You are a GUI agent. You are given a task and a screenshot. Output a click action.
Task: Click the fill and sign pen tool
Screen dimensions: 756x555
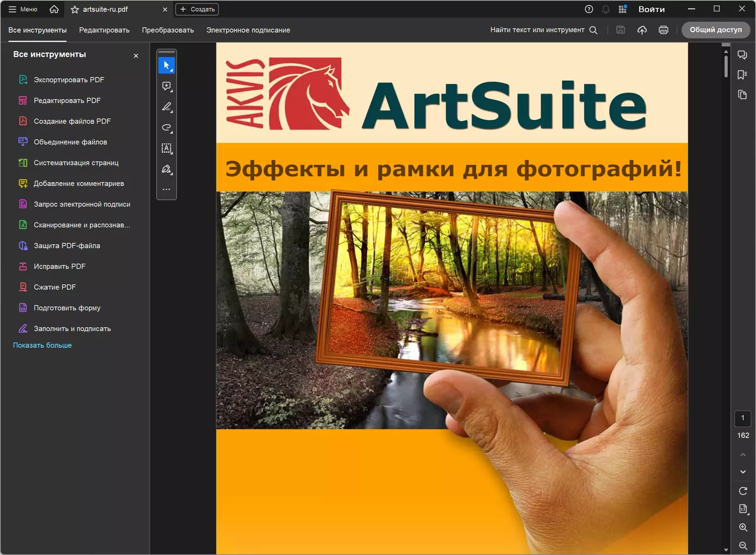point(167,169)
